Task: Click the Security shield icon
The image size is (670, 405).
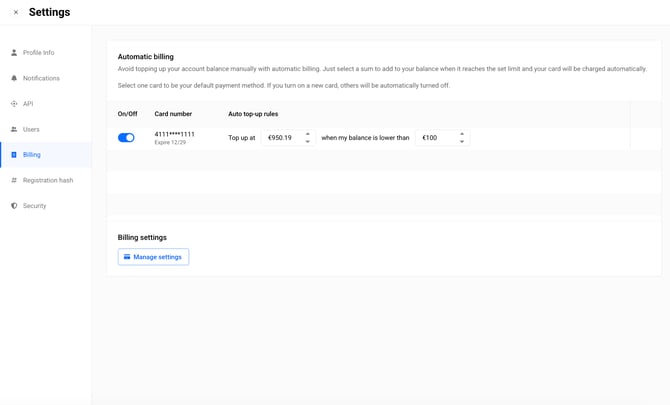Action: (14, 206)
